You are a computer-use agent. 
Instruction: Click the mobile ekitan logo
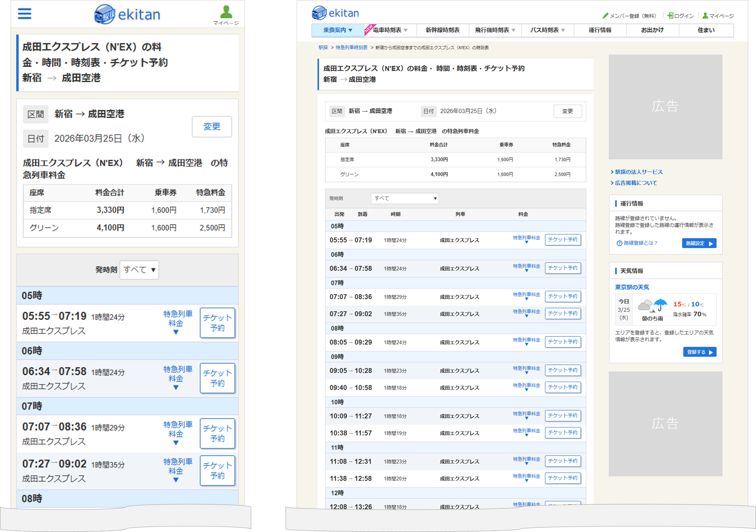(127, 15)
